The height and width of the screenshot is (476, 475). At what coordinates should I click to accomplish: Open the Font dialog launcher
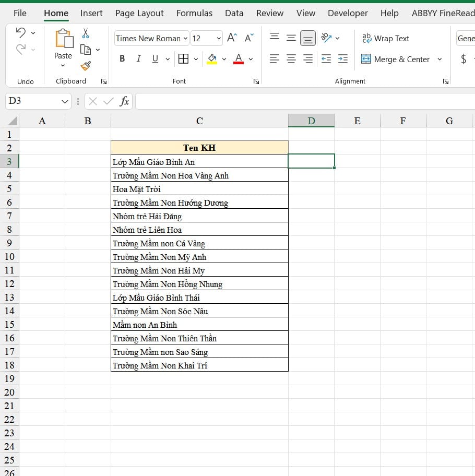[256, 81]
